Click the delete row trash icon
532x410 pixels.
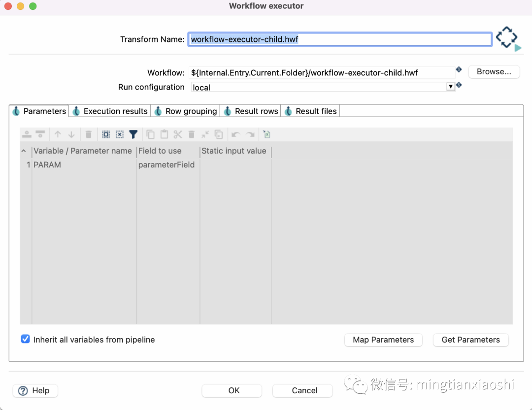pyautogui.click(x=89, y=134)
